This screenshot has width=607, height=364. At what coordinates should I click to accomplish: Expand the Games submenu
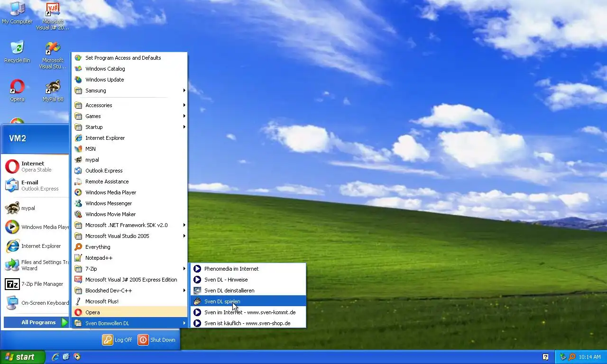tap(129, 116)
